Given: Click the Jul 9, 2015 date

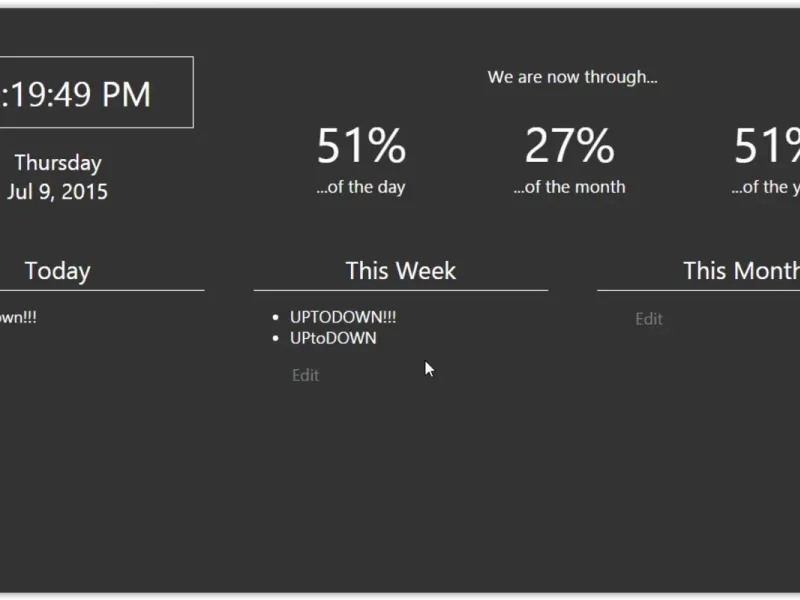Looking at the screenshot, I should [x=57, y=192].
